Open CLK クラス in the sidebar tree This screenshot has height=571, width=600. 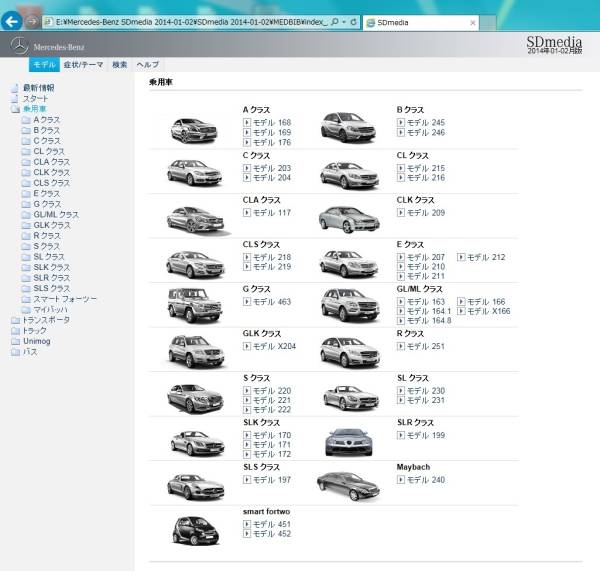(x=52, y=173)
